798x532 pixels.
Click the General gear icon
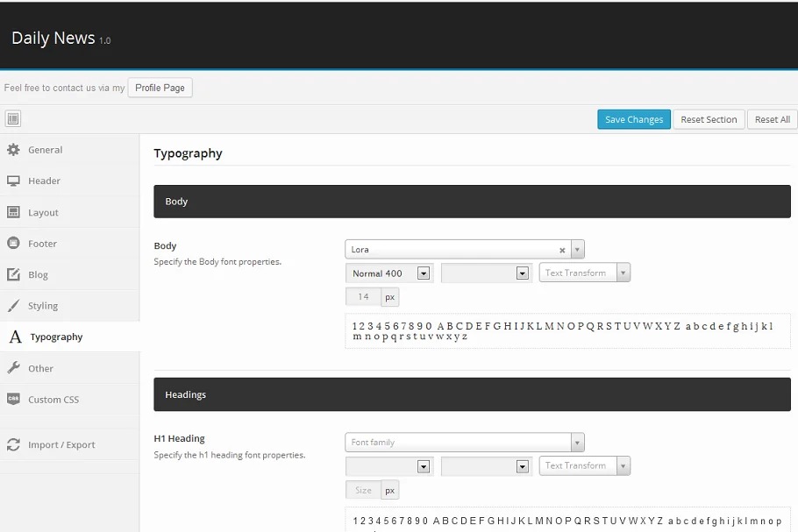coord(13,150)
